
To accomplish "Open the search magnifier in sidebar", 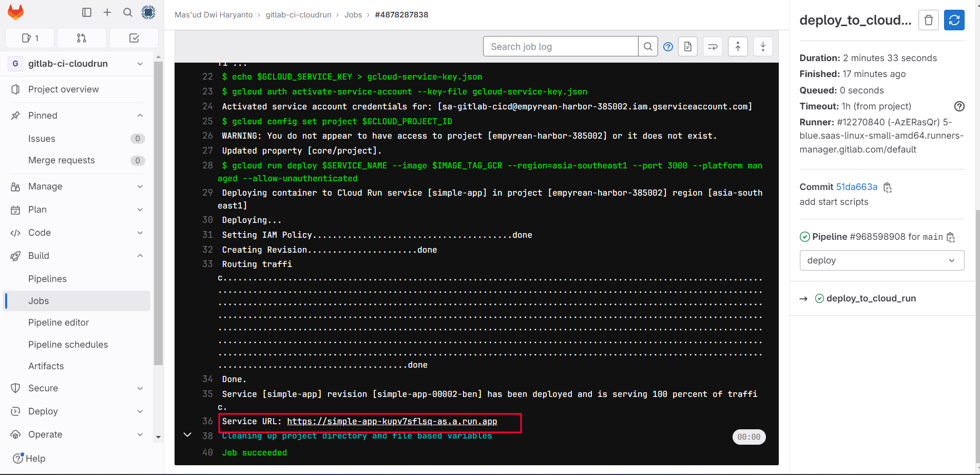I will coord(128,12).
